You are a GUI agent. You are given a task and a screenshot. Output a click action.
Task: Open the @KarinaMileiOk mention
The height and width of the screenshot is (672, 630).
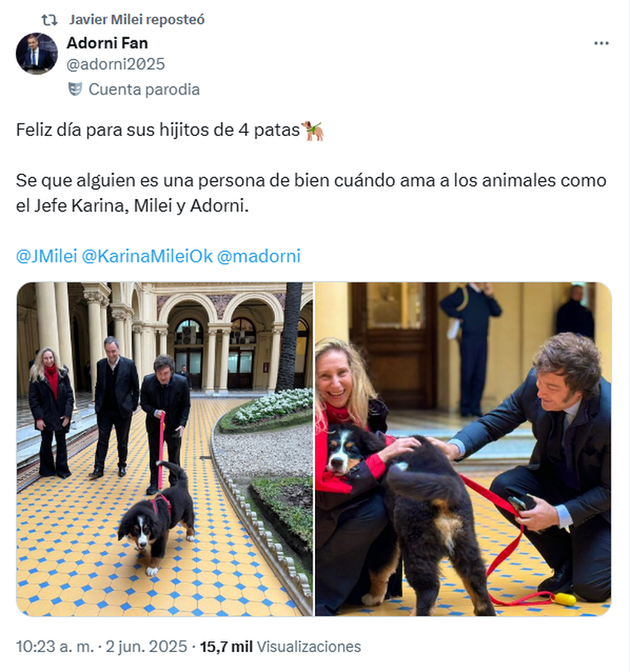(x=147, y=256)
